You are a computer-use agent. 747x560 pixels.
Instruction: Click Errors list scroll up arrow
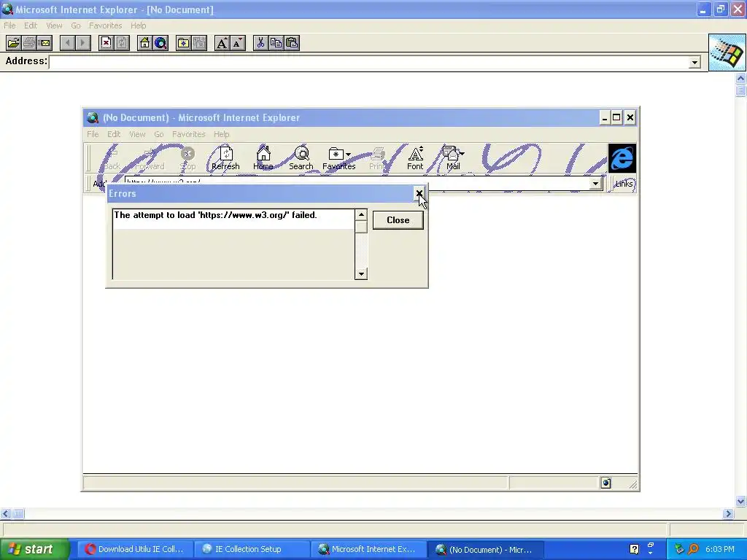(x=361, y=215)
